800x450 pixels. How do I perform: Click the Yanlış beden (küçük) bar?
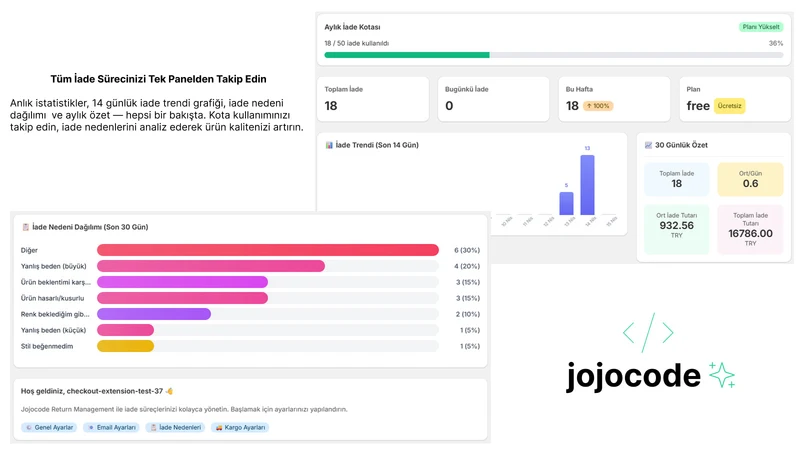126,330
